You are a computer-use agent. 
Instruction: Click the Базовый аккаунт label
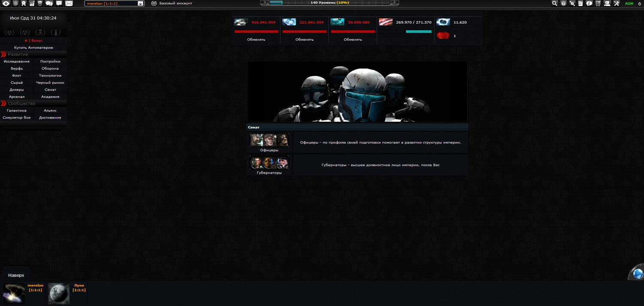(x=176, y=3)
